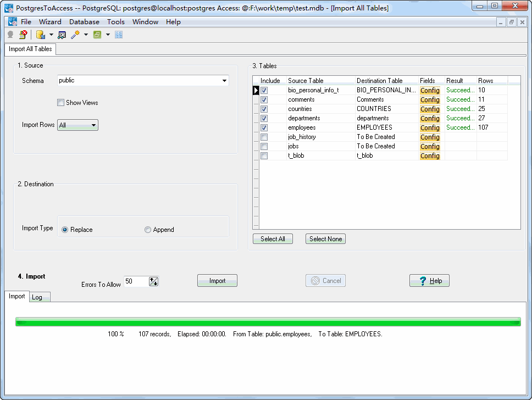Select the Append import type radio

[x=148, y=230]
